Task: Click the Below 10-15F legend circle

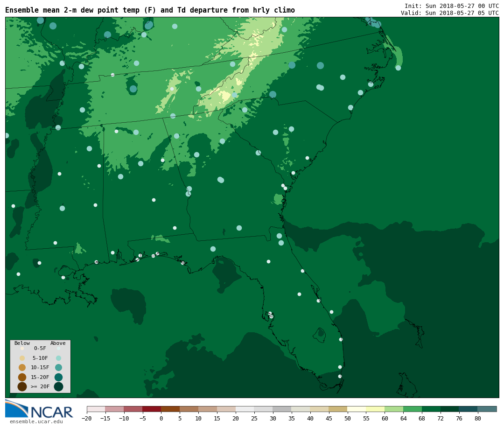Action: [x=22, y=368]
